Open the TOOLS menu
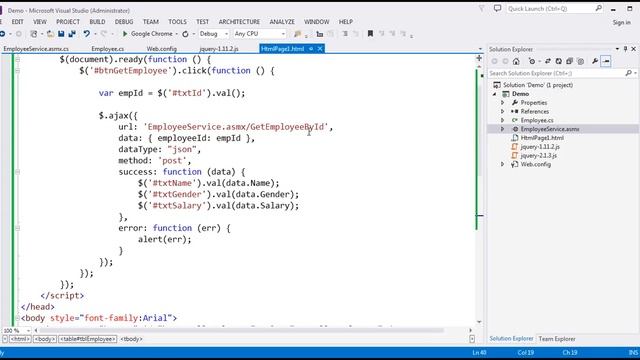640x360 pixels. click(177, 22)
